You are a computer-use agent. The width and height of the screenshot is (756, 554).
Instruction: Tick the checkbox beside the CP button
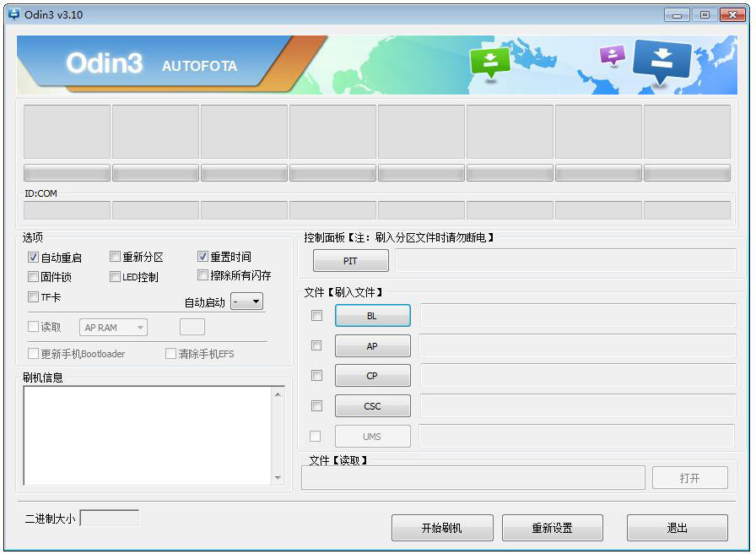316,376
